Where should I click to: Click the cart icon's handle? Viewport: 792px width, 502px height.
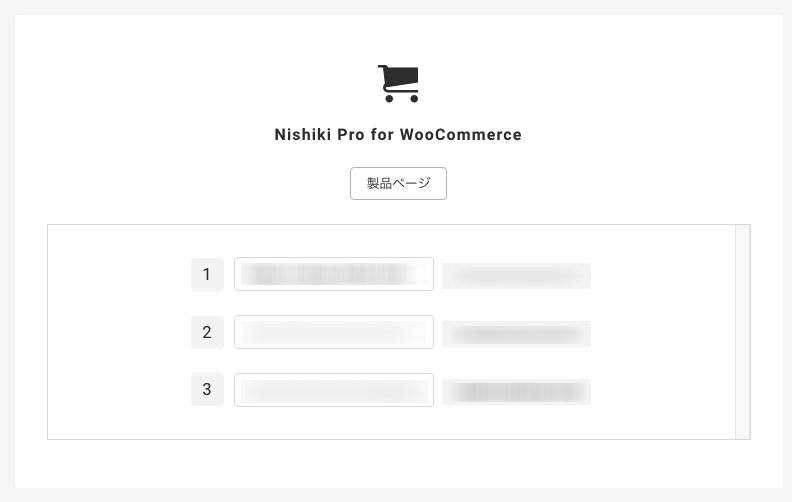coord(382,67)
